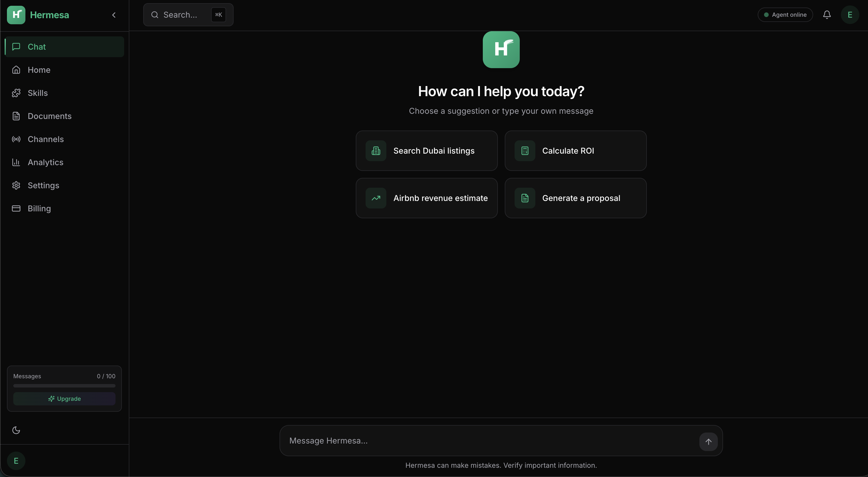Toggle dark mode with moon icon

(16, 430)
